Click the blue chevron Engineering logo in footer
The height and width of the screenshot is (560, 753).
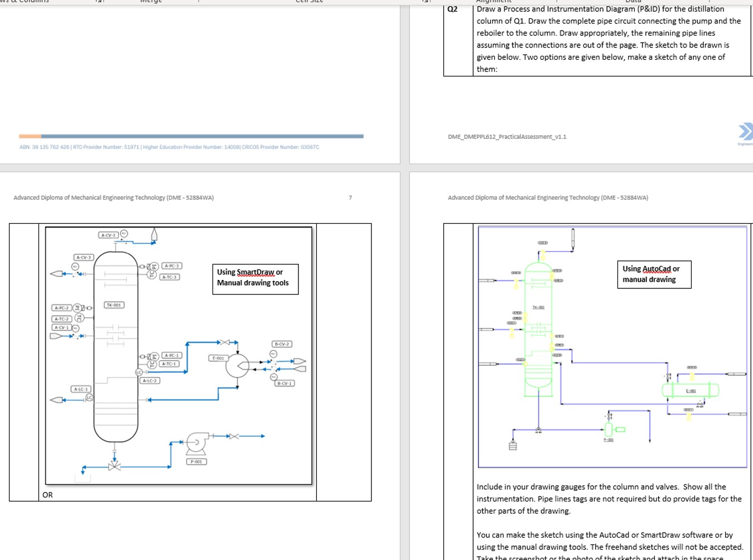[x=746, y=132]
